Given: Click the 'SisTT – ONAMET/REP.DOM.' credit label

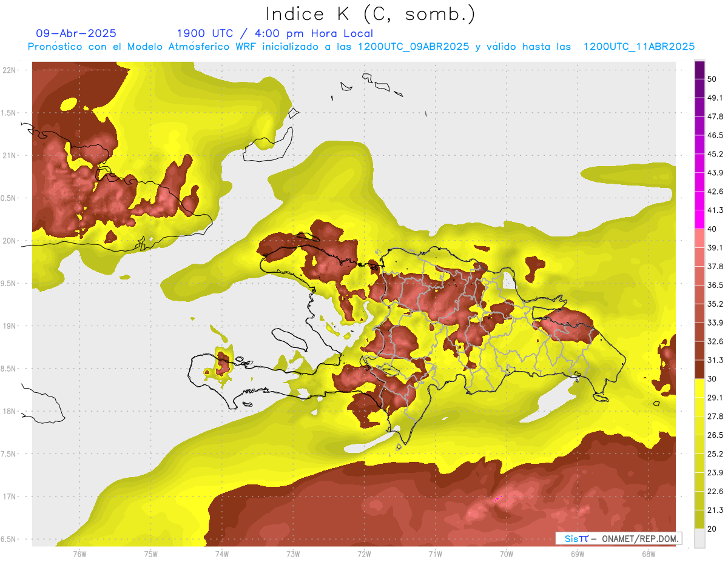Looking at the screenshot, I should [618, 538].
